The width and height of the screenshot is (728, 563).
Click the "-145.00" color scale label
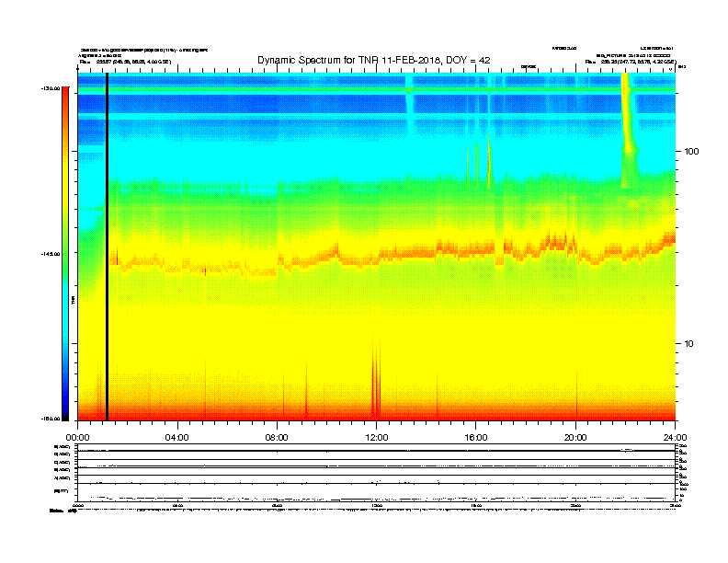coord(51,254)
